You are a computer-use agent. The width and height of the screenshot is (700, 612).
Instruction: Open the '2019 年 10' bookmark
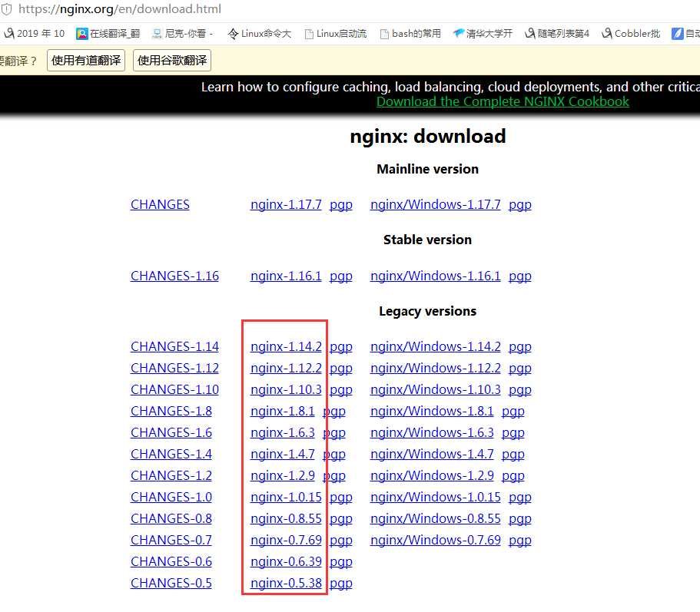click(35, 34)
